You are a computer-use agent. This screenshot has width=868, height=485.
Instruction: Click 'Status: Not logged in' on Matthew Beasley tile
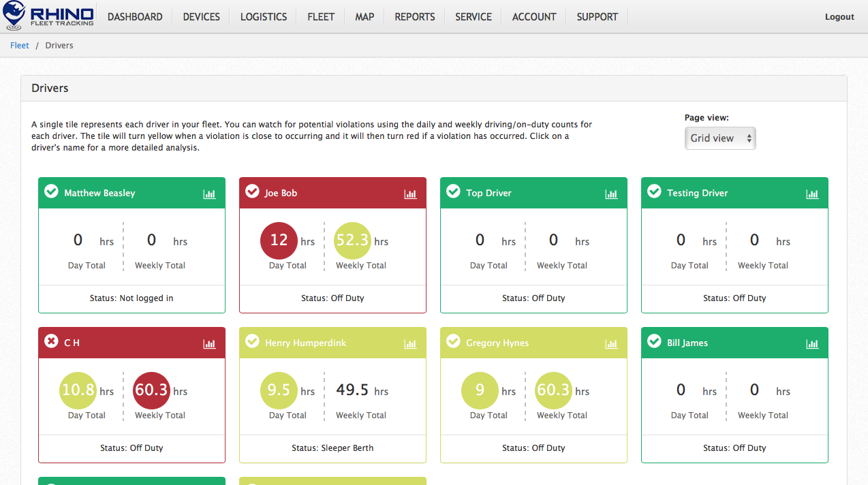tap(131, 298)
